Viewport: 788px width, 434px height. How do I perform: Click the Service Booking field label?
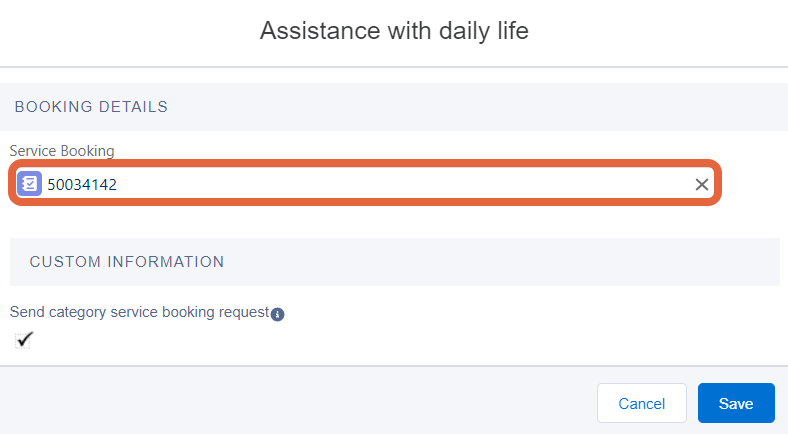[62, 151]
